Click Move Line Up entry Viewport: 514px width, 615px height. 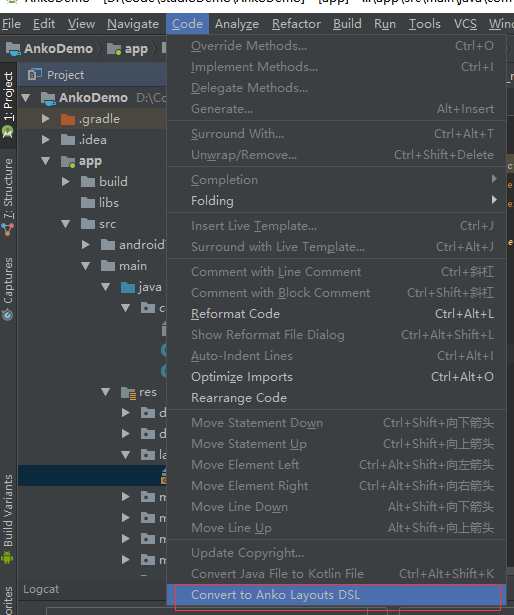click(x=336, y=528)
